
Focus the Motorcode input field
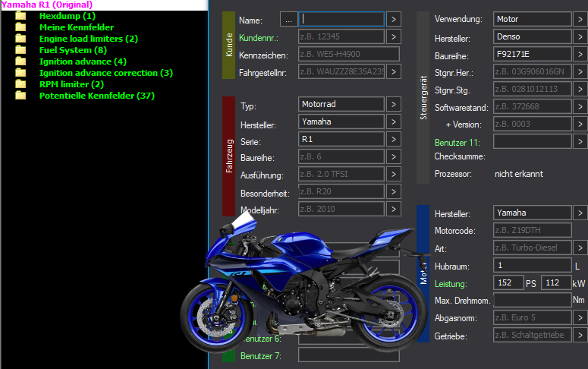(532, 230)
